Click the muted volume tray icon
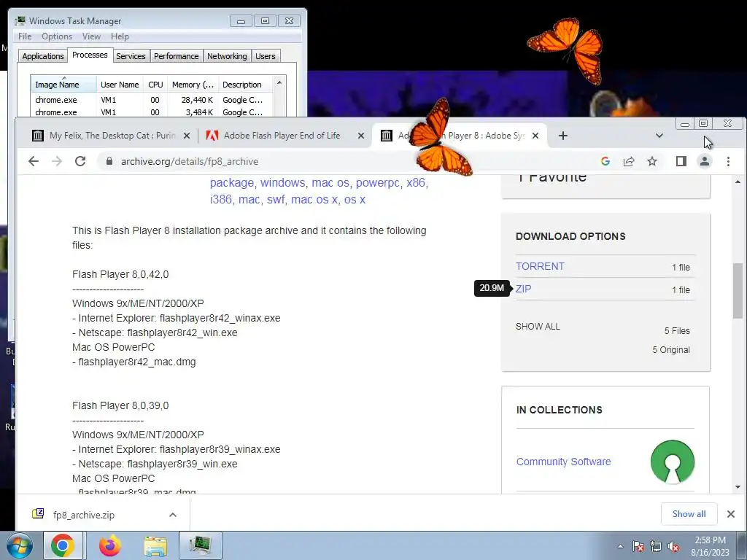Image resolution: width=747 pixels, height=560 pixels. tap(673, 546)
